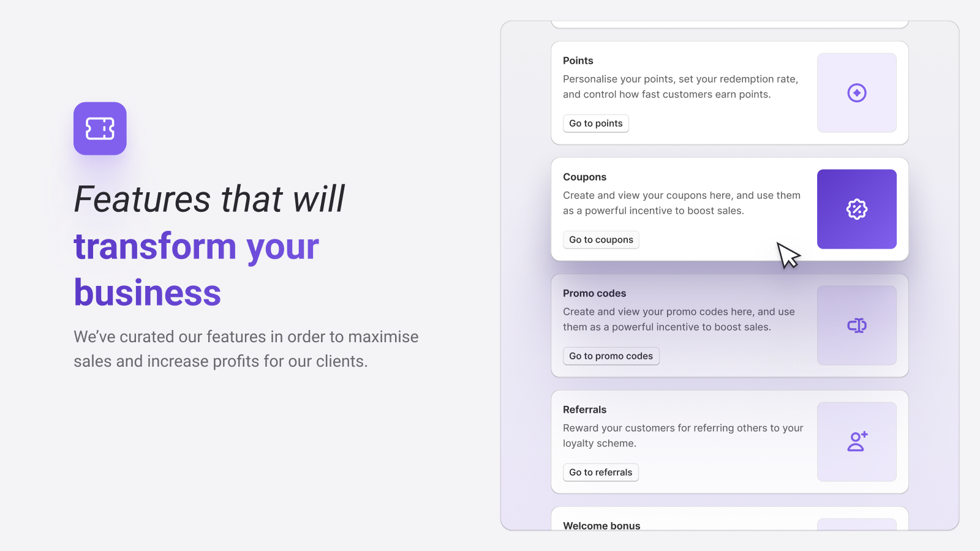Viewport: 980px width, 551px height.
Task: Open the Go to promo codes button
Action: (611, 356)
